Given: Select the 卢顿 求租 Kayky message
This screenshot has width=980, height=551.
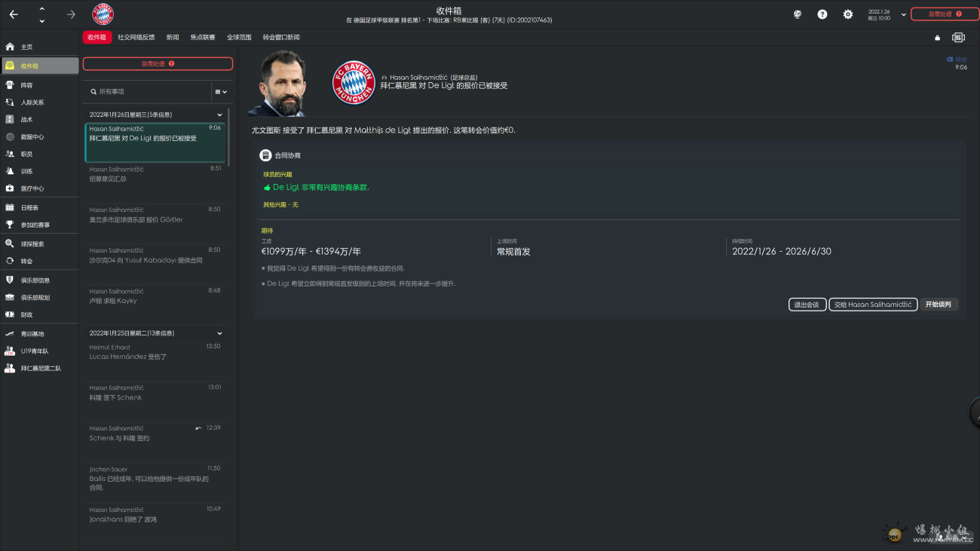Looking at the screenshot, I should pos(155,305).
